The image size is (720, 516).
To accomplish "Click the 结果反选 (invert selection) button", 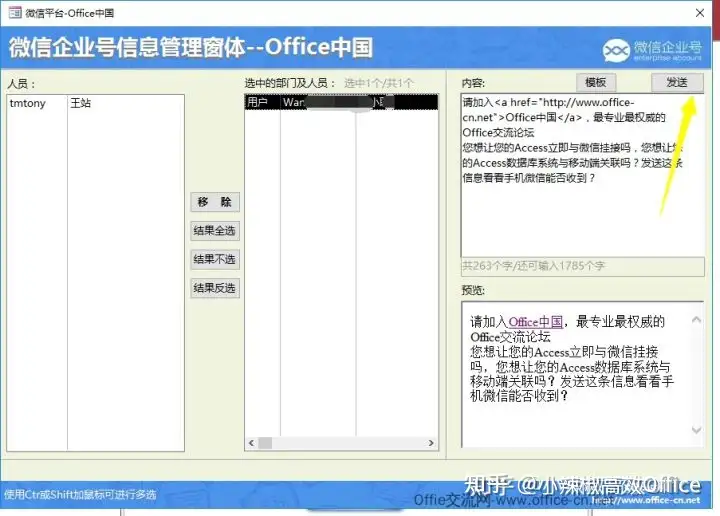I will [x=215, y=288].
